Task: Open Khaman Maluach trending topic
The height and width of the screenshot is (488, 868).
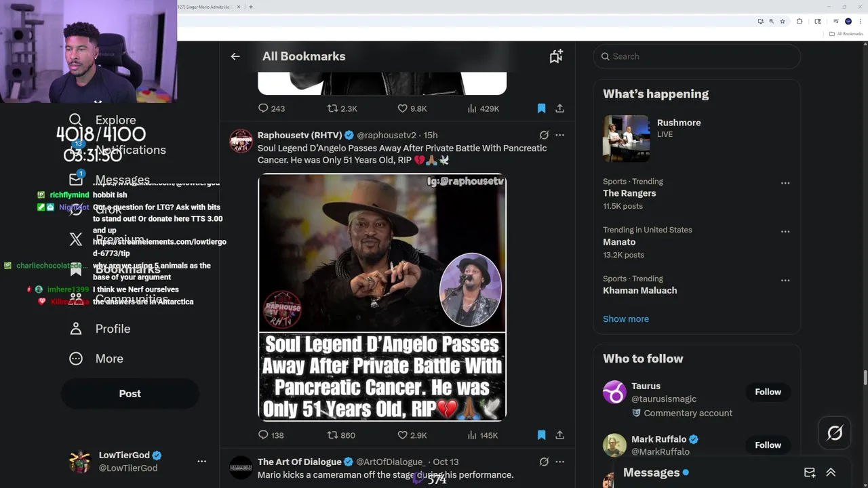Action: 639,290
